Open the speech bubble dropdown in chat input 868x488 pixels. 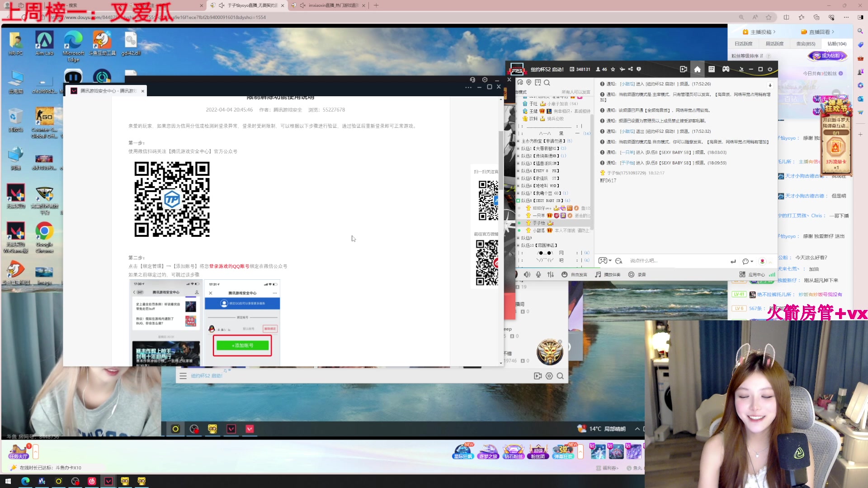[748, 261]
